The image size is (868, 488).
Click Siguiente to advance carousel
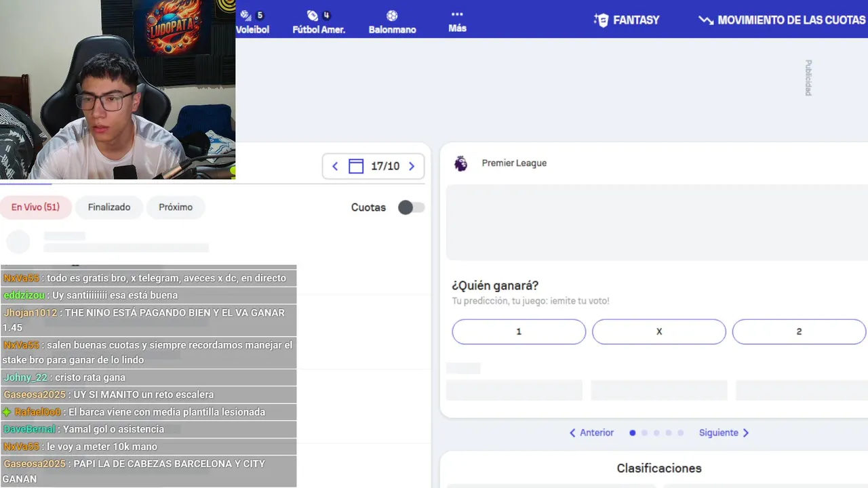pyautogui.click(x=724, y=432)
